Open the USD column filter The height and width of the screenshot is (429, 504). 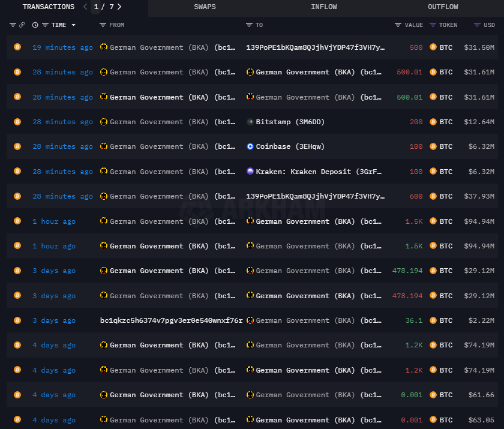[x=477, y=25]
